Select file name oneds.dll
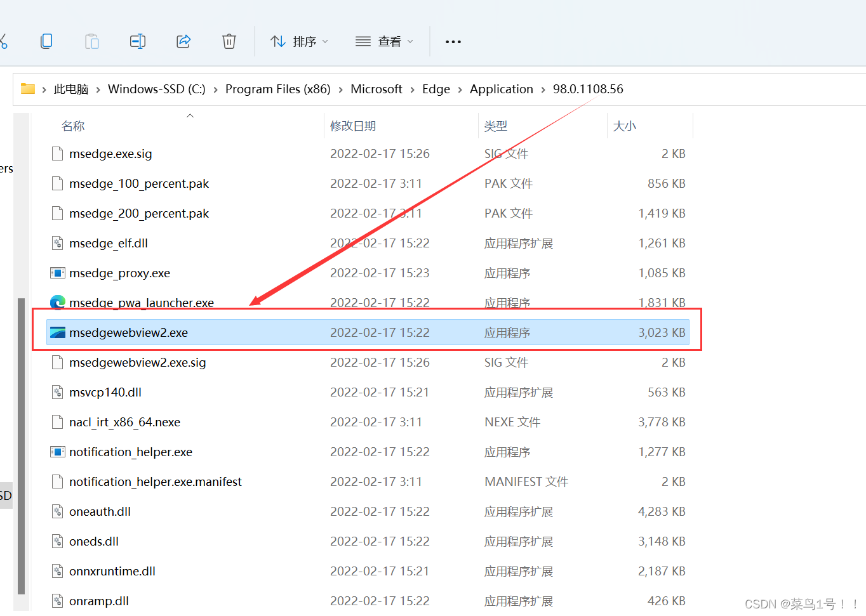The height and width of the screenshot is (616, 866). 94,541
